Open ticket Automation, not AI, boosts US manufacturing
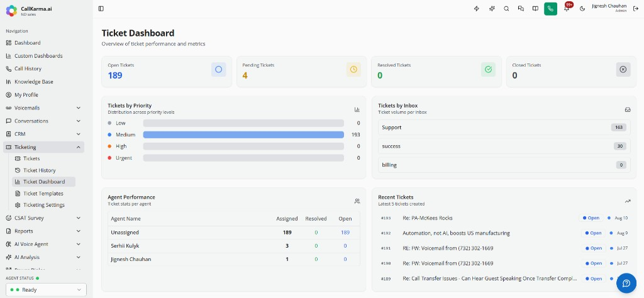 click(456, 233)
